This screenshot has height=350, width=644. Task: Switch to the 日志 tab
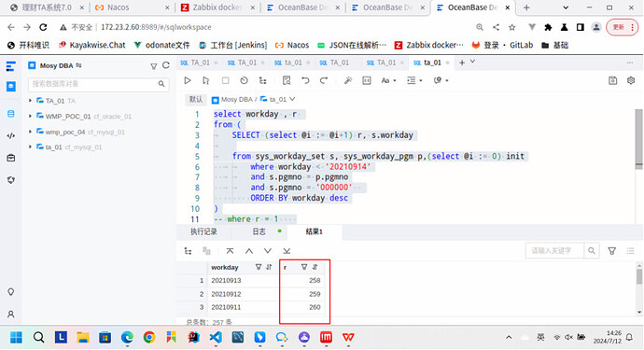(x=259, y=231)
